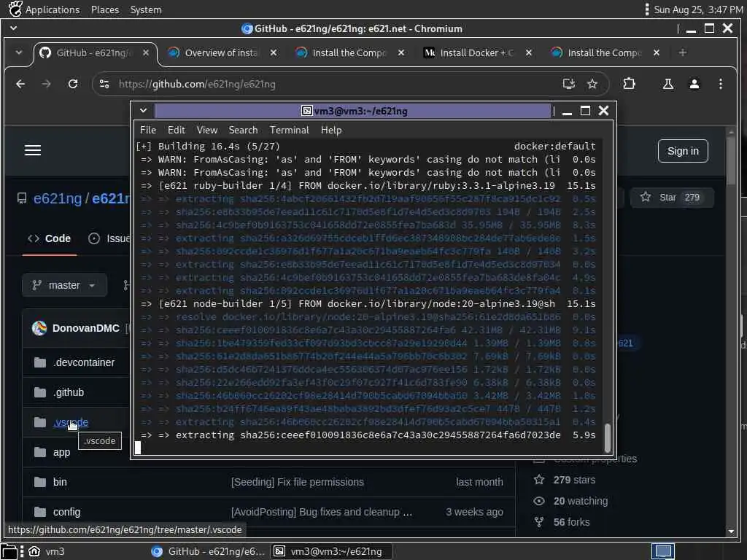Reload the GitHub page
The height and width of the screenshot is (560, 747).
[73, 85]
